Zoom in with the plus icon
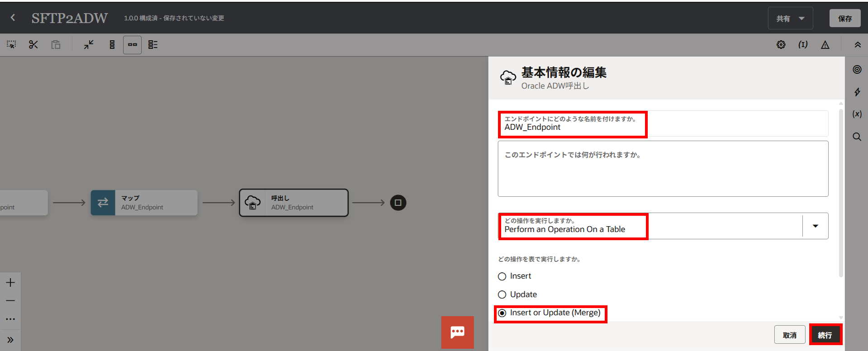868x351 pixels. click(x=10, y=283)
